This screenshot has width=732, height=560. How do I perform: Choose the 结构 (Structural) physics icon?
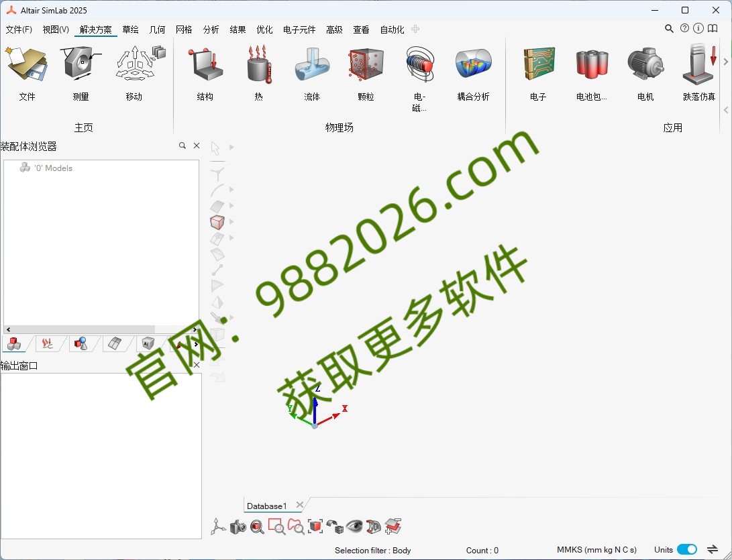click(x=205, y=74)
